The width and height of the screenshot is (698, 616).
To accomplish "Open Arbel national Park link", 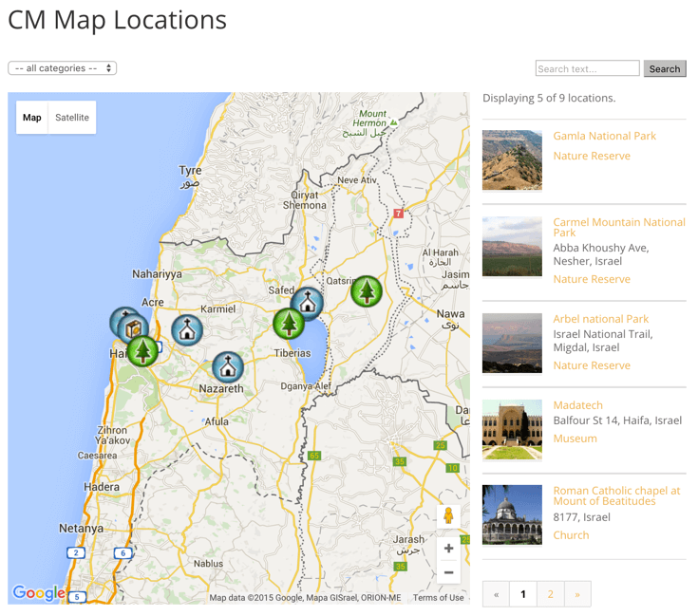I will [600, 319].
